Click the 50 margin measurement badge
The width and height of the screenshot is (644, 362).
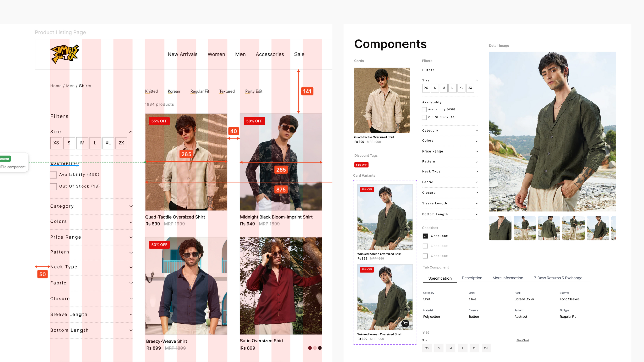point(42,274)
